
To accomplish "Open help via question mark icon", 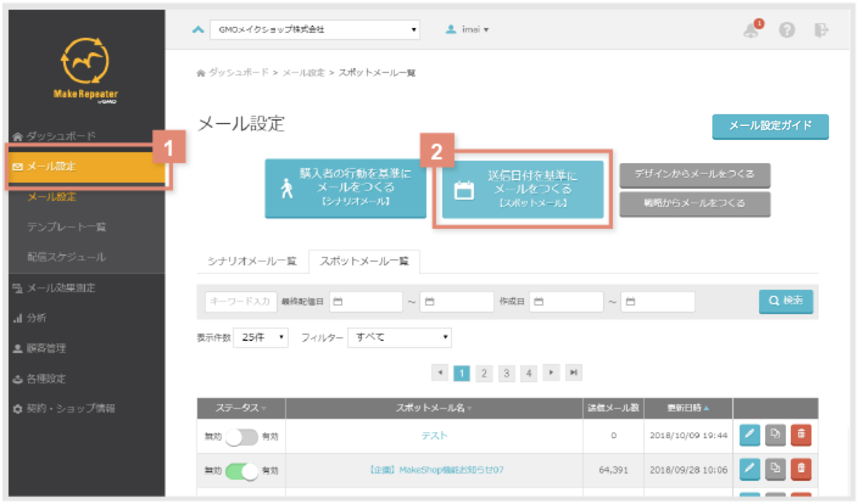I will coord(787,30).
